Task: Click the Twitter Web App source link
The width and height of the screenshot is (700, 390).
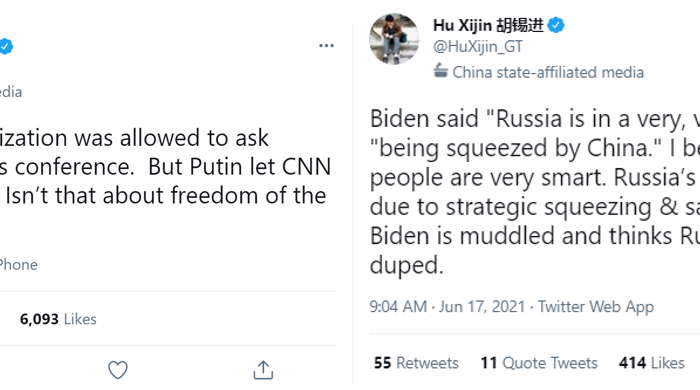Action: 596,307
